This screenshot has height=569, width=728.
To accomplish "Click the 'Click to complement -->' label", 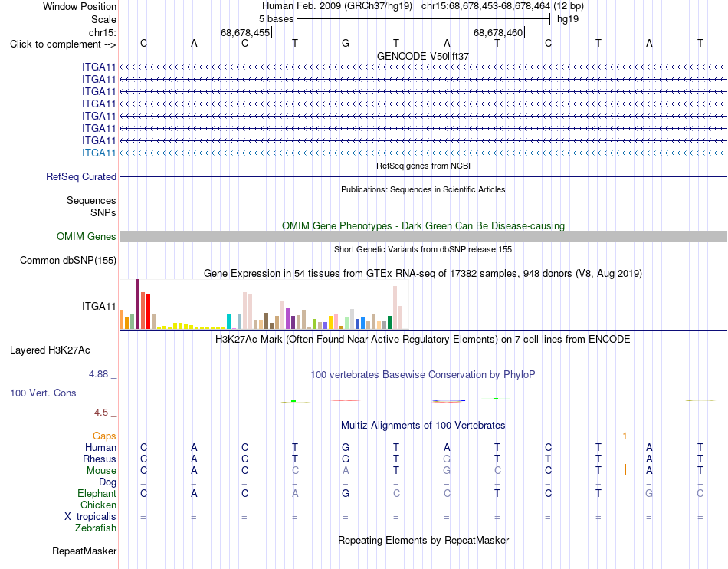I will (63, 44).
